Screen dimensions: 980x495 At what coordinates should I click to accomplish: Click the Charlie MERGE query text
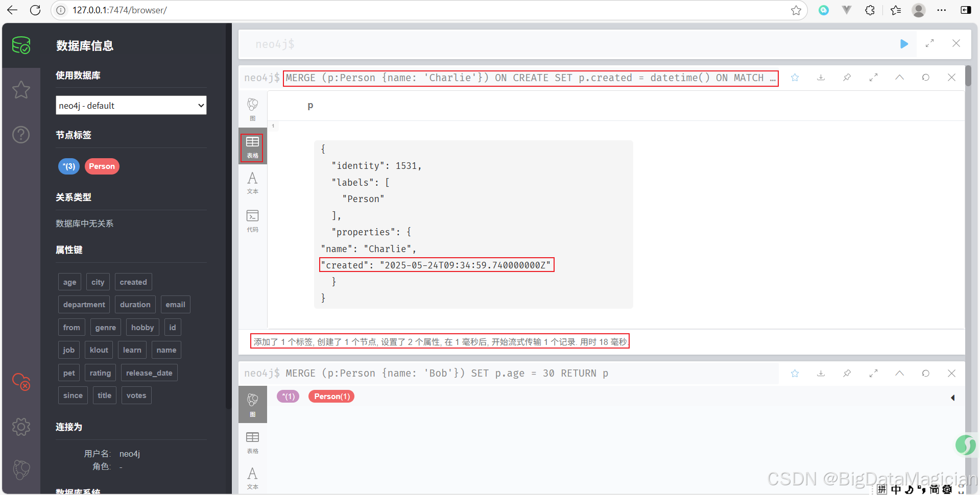click(531, 78)
